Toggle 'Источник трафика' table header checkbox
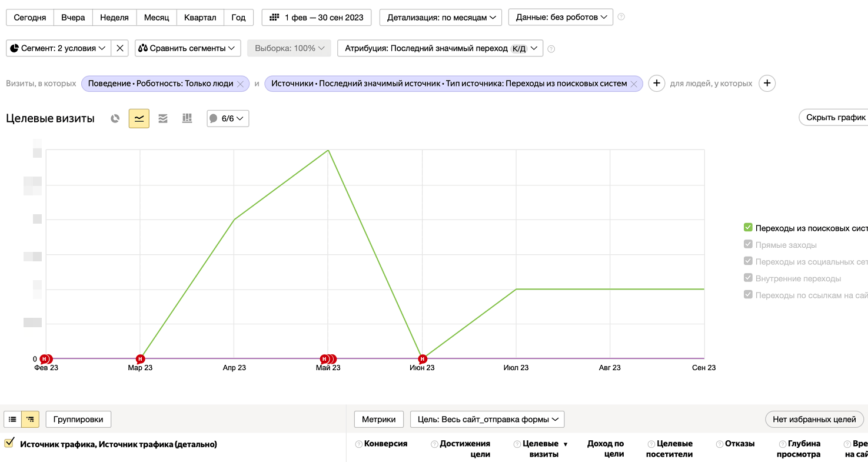Image resolution: width=868 pixels, height=462 pixels. click(x=9, y=443)
